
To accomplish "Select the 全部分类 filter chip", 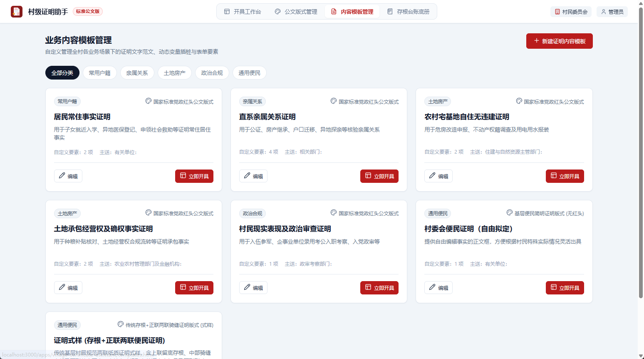I will point(62,73).
